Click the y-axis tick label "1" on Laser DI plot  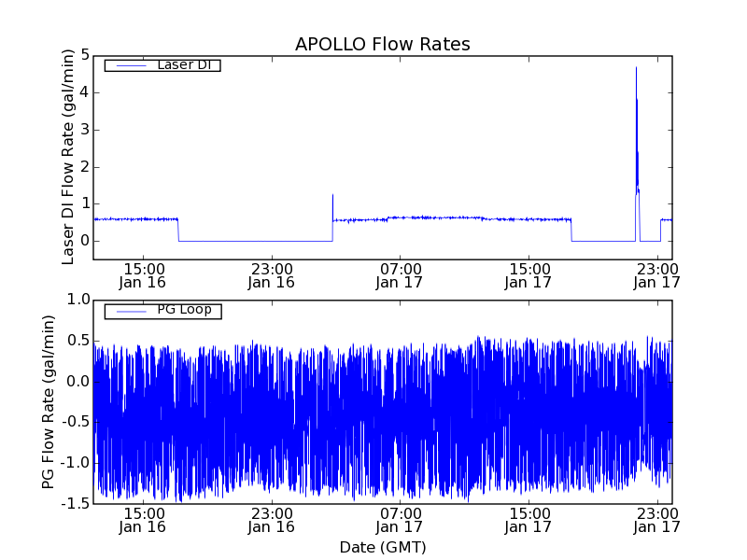(x=85, y=203)
